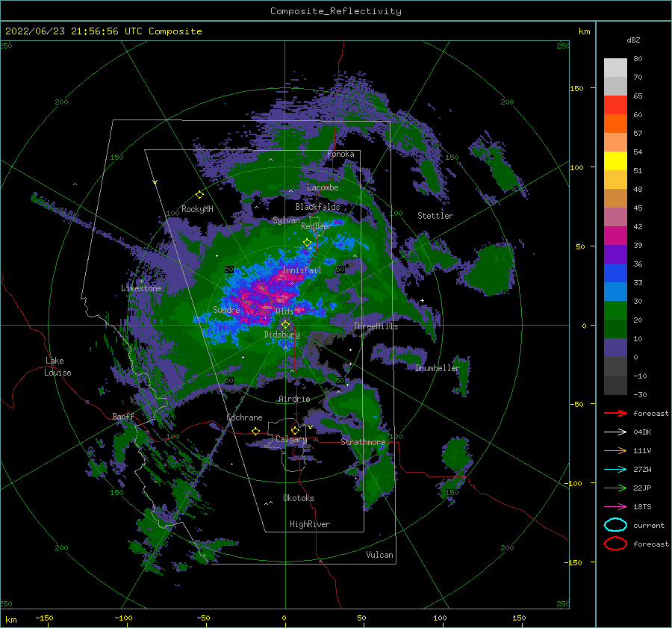Click the Innisfail town label
The image size is (672, 628).
point(302,270)
